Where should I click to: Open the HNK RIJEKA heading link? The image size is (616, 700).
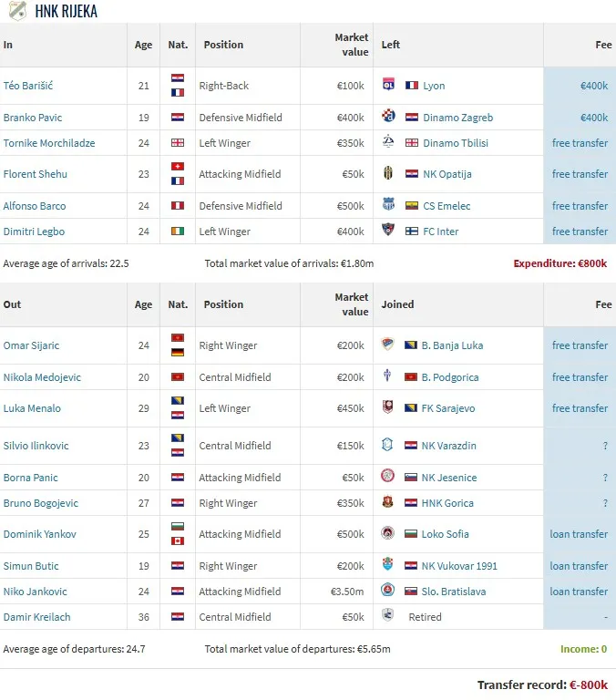tap(66, 12)
